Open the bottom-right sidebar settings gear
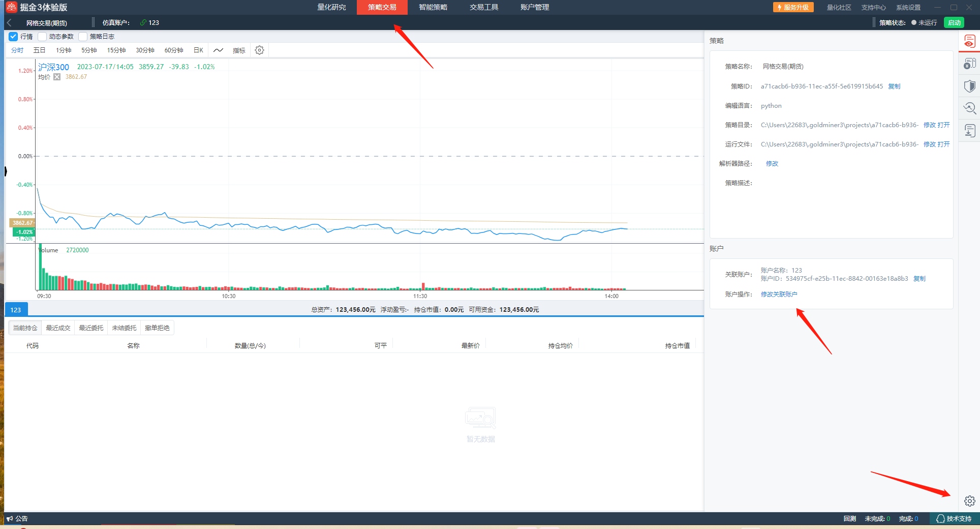Image resolution: width=980 pixels, height=529 pixels. pos(969,501)
